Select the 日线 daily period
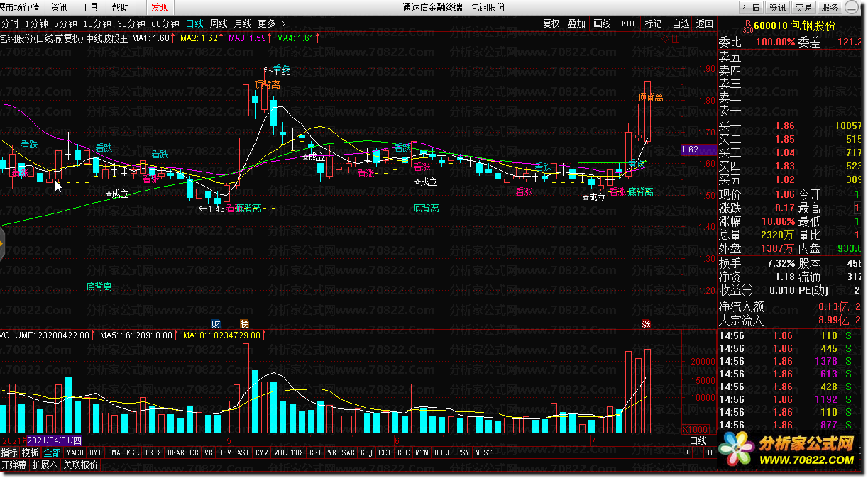 194,23
